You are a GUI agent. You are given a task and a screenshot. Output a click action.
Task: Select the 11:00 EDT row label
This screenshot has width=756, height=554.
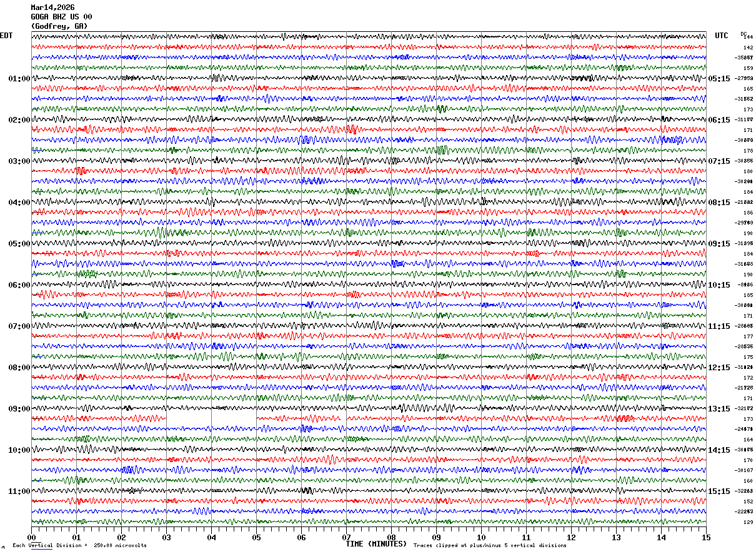[19, 491]
